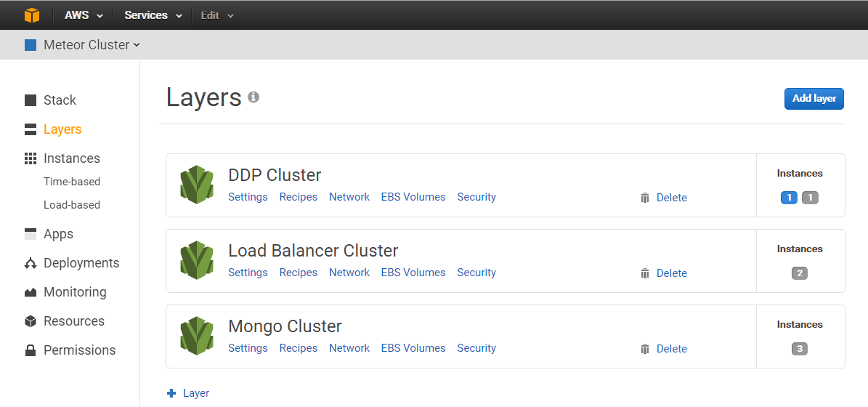Select Layers in the sidebar
The width and height of the screenshot is (868, 407).
point(62,129)
